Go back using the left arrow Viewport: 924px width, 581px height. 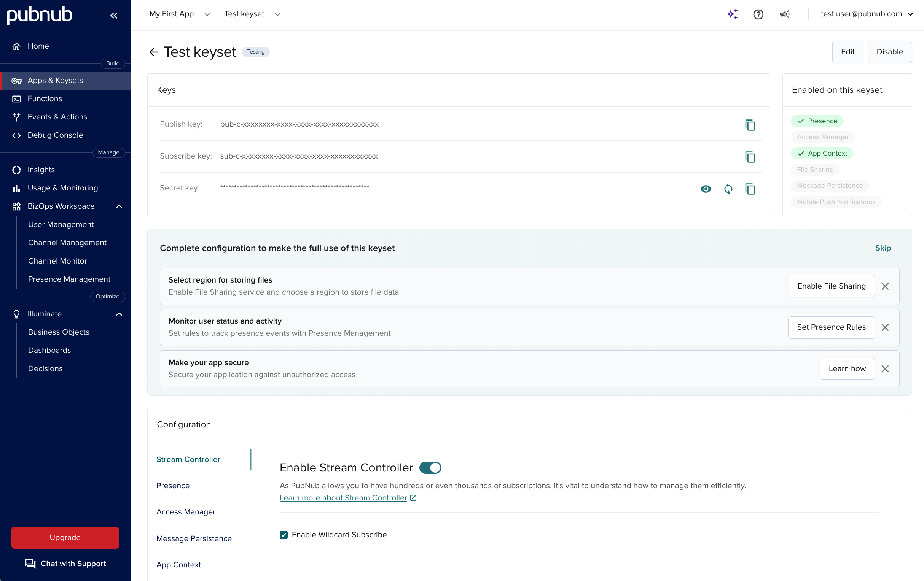pos(153,52)
